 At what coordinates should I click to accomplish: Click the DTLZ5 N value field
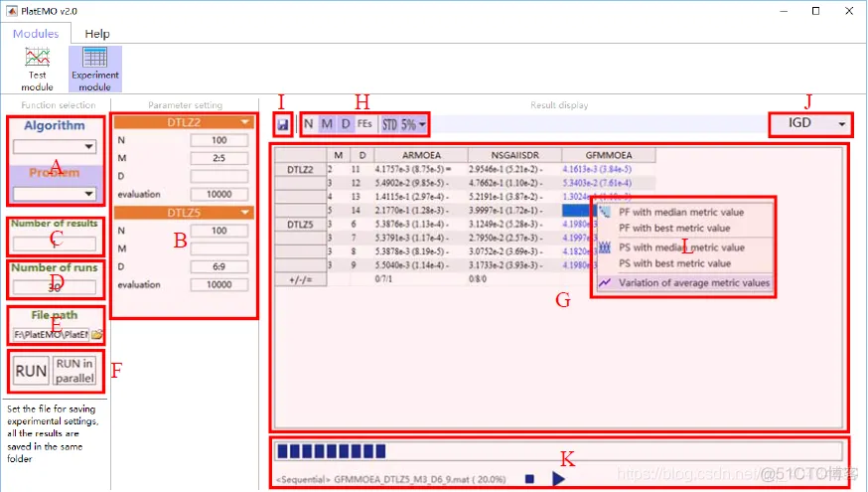coord(219,231)
